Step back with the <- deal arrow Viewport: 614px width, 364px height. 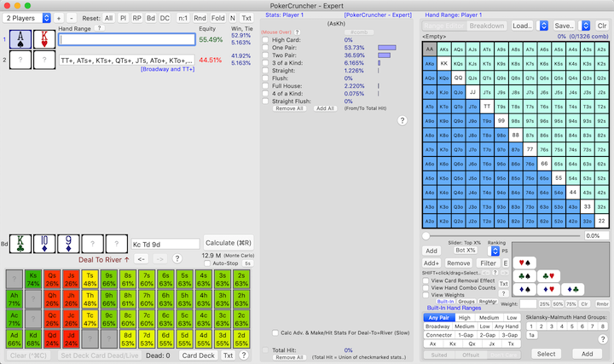(x=141, y=258)
